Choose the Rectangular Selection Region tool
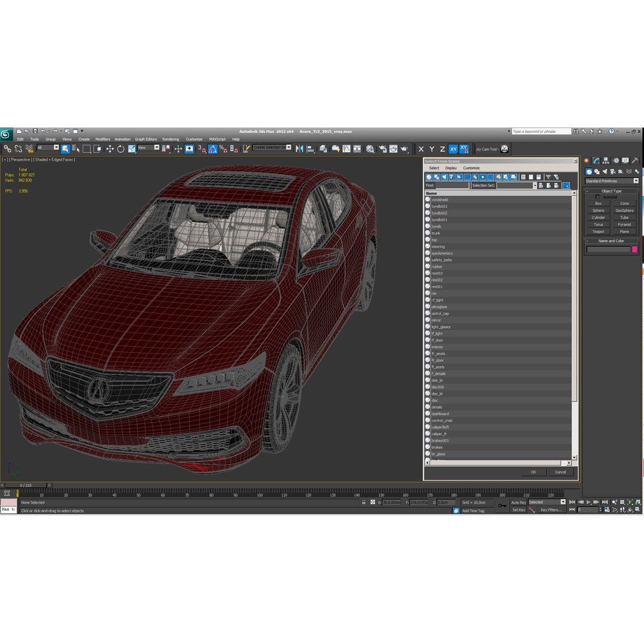Image resolution: width=644 pixels, height=644 pixels. (86, 148)
